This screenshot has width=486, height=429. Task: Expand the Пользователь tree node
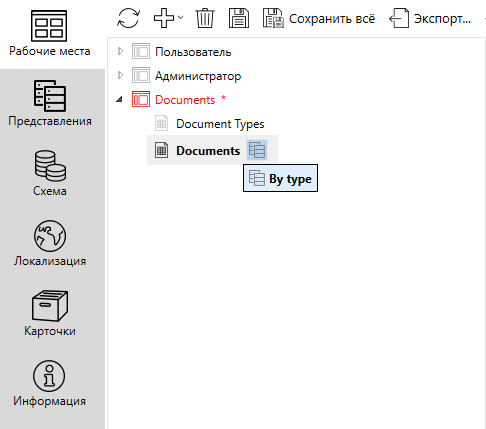pyautogui.click(x=121, y=52)
